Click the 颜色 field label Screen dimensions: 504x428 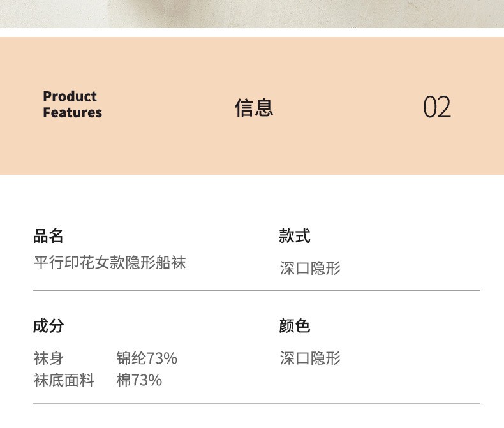[295, 326]
